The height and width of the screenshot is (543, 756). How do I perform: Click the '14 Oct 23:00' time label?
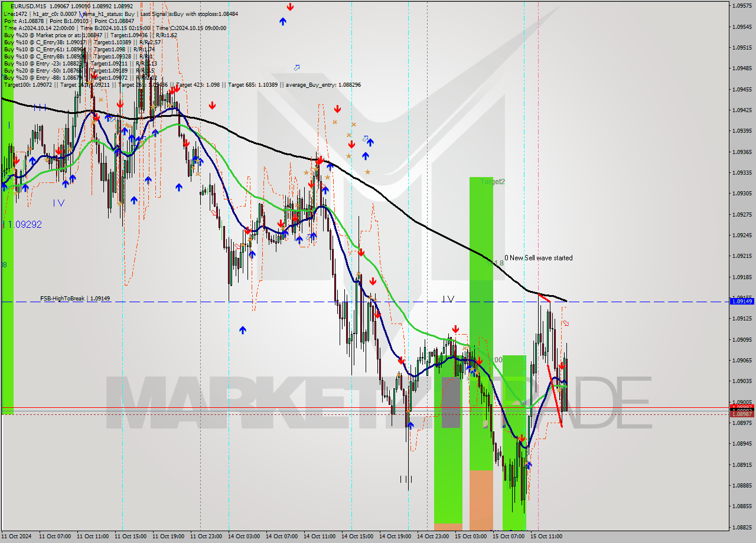432,537
